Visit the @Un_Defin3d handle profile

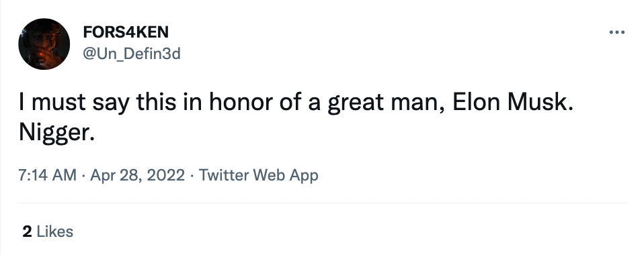click(x=132, y=54)
